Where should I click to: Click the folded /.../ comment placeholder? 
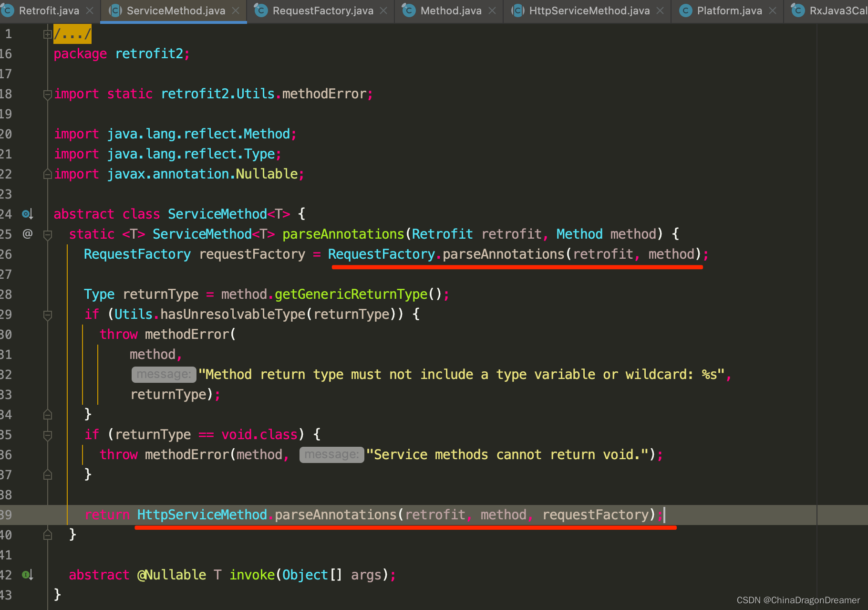tap(72, 34)
